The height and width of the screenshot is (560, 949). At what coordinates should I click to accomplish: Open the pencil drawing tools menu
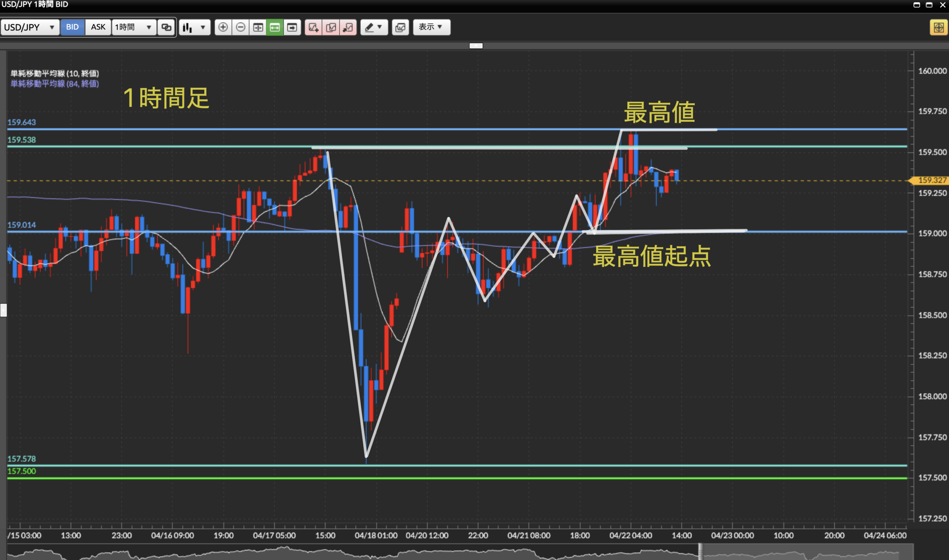click(374, 27)
